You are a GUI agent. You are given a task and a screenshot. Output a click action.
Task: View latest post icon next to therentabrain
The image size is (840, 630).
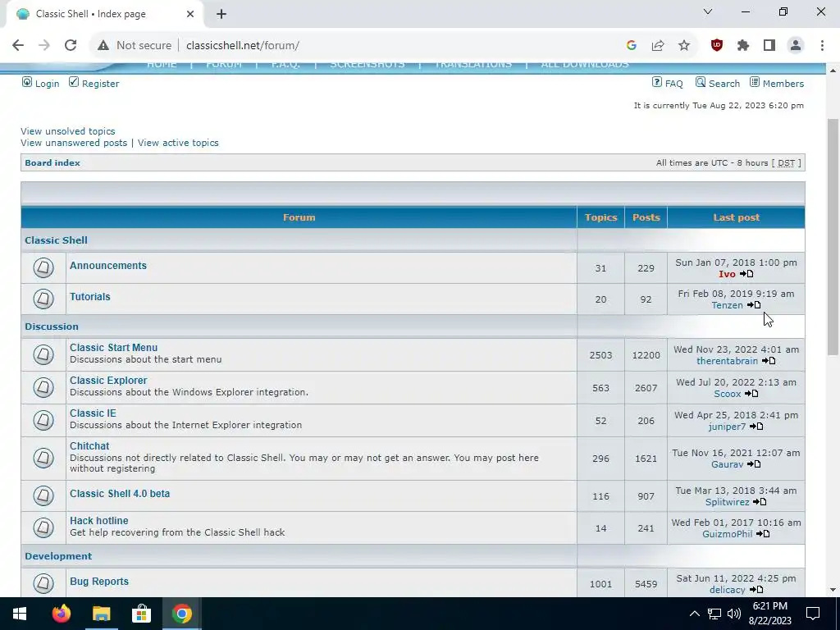click(769, 361)
